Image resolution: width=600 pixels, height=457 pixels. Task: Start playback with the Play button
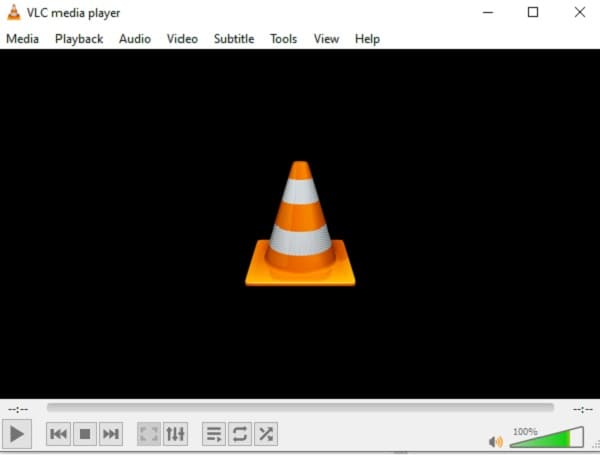17,434
